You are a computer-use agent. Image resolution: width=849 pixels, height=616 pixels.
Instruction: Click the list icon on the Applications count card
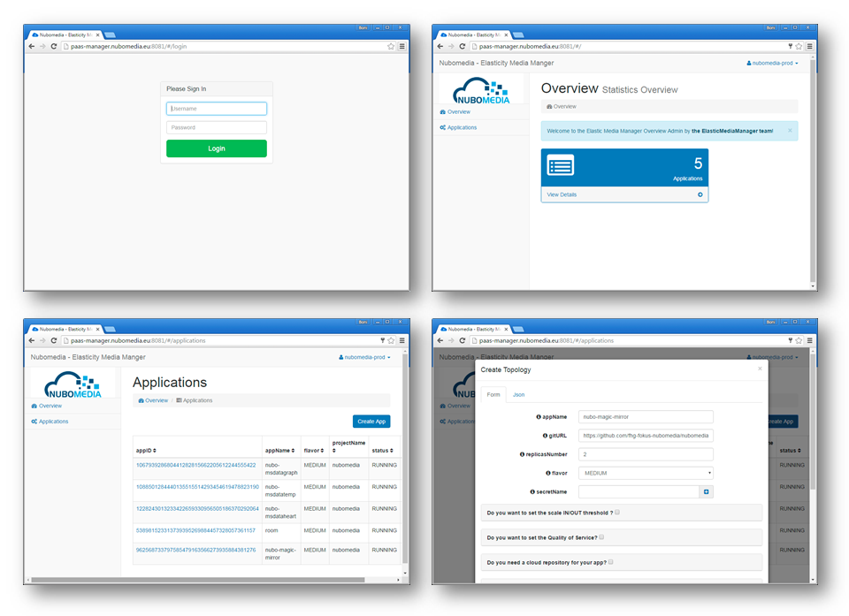pos(561,165)
